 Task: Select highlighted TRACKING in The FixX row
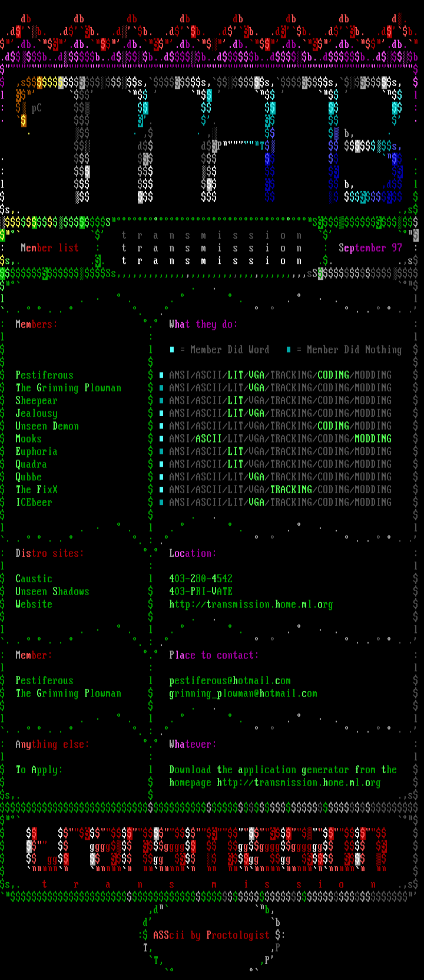(x=291, y=490)
